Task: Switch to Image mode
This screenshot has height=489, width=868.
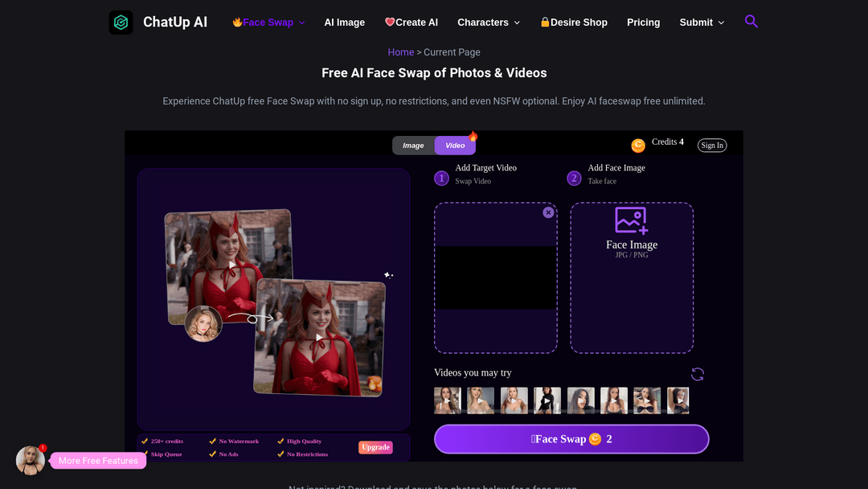Action: [x=413, y=146]
